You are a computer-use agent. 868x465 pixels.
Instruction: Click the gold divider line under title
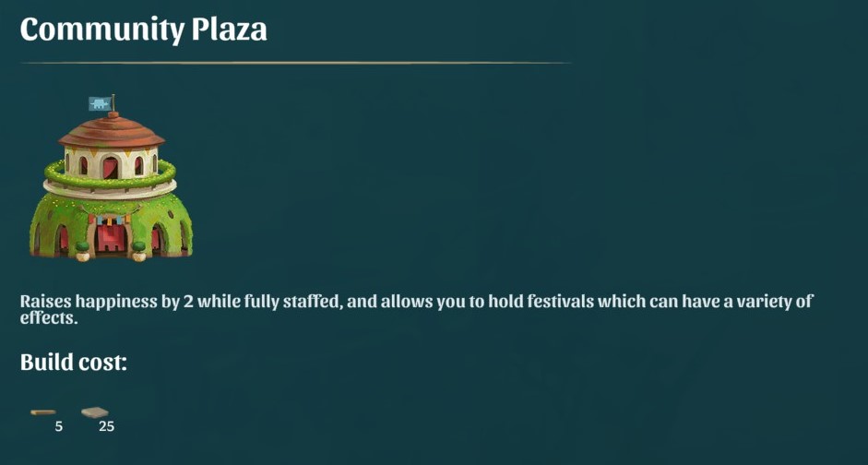click(x=295, y=63)
